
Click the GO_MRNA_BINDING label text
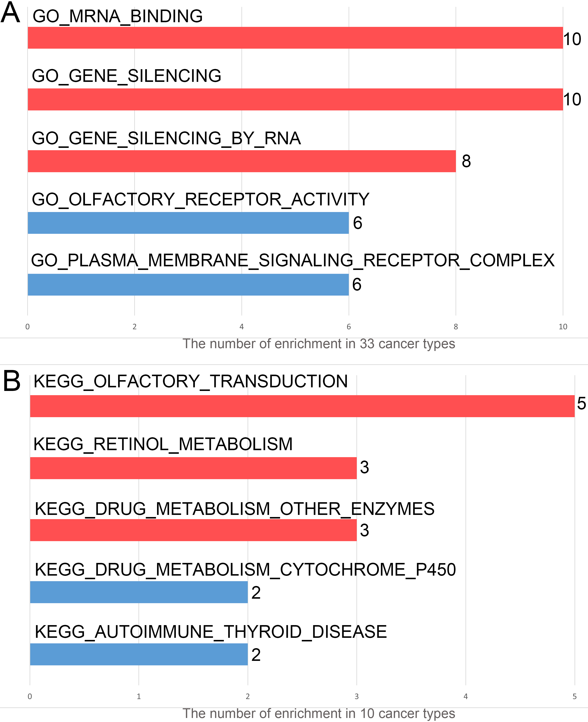point(118,16)
